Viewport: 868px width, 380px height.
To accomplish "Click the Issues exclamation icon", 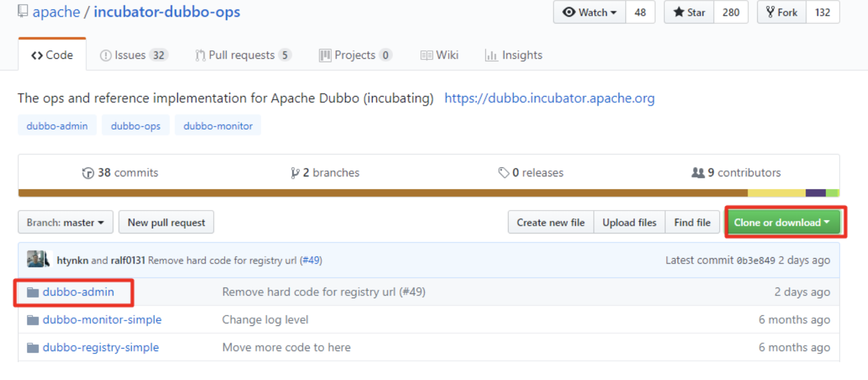I will (x=105, y=55).
